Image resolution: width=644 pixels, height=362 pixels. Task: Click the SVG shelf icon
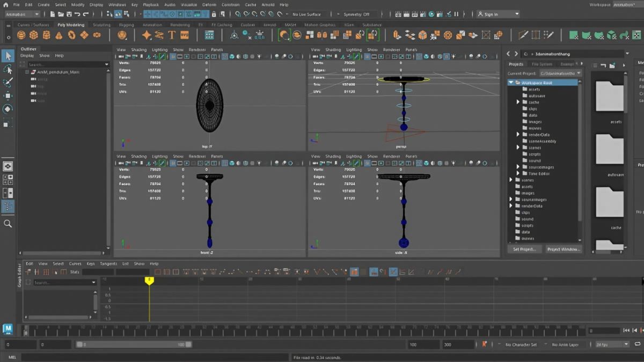(185, 35)
